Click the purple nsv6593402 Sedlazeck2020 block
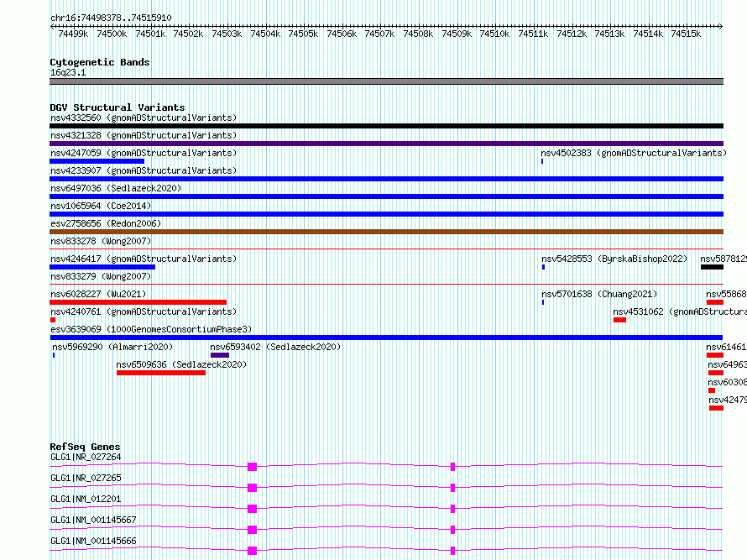747x560 pixels. tap(220, 355)
